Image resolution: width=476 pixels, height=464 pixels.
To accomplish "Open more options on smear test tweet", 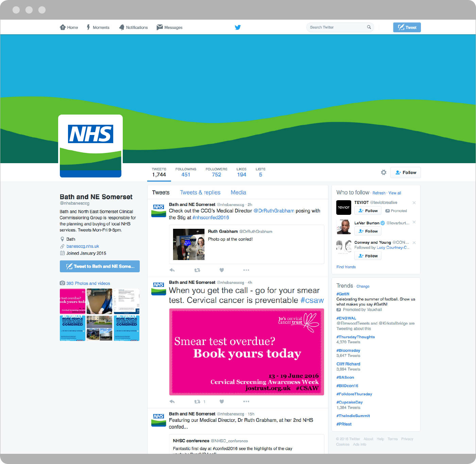I will pyautogui.click(x=246, y=401).
